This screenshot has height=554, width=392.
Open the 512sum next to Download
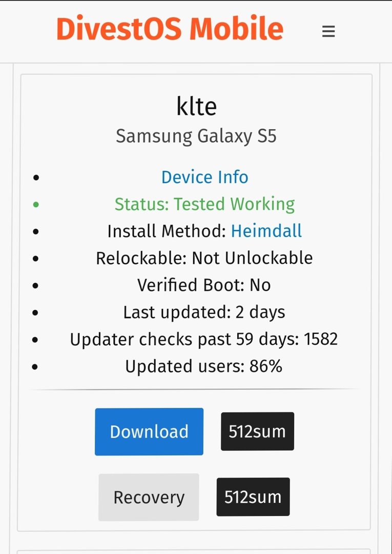[257, 431]
